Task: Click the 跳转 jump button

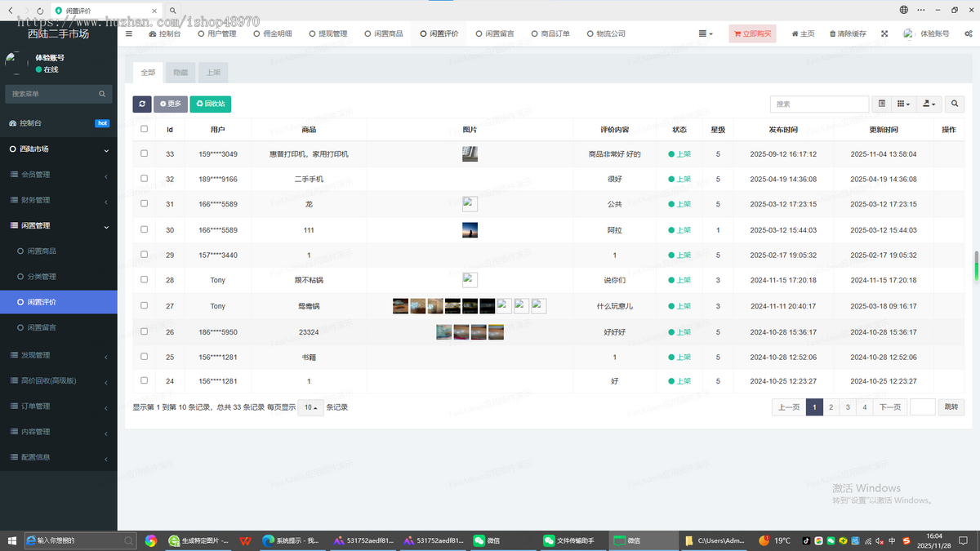Action: (x=951, y=407)
